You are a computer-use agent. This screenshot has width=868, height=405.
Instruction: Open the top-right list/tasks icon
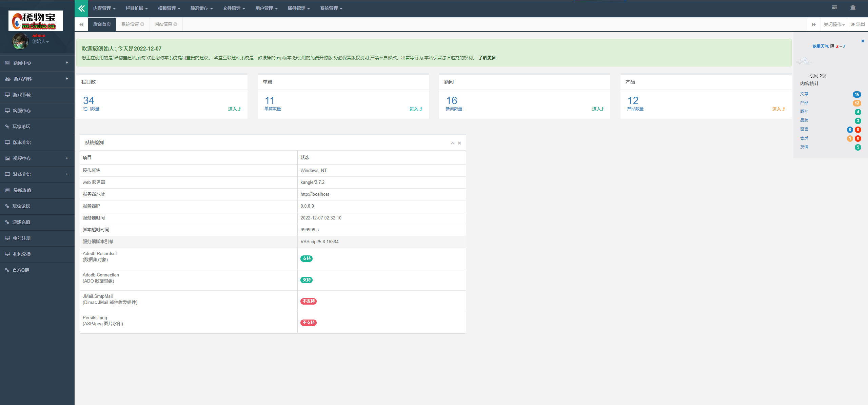point(835,7)
